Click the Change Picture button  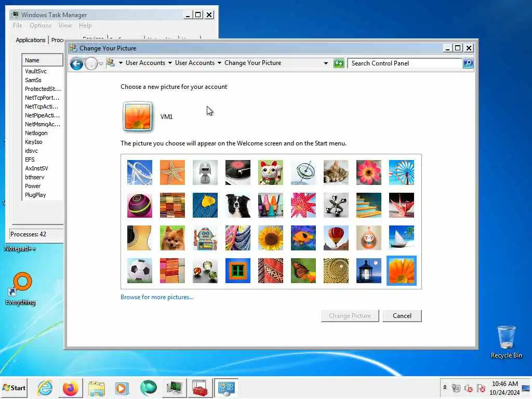[x=350, y=316]
